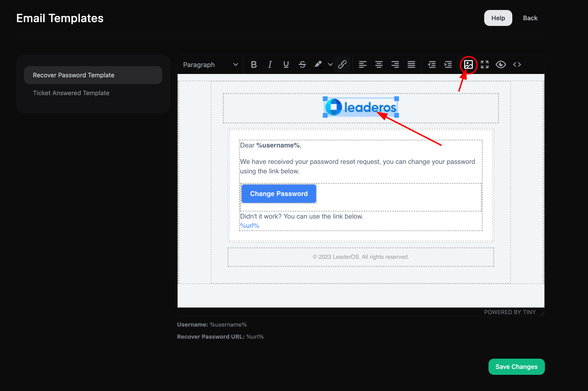Image resolution: width=588 pixels, height=391 pixels.
Task: Click the insert image icon
Action: tap(468, 65)
